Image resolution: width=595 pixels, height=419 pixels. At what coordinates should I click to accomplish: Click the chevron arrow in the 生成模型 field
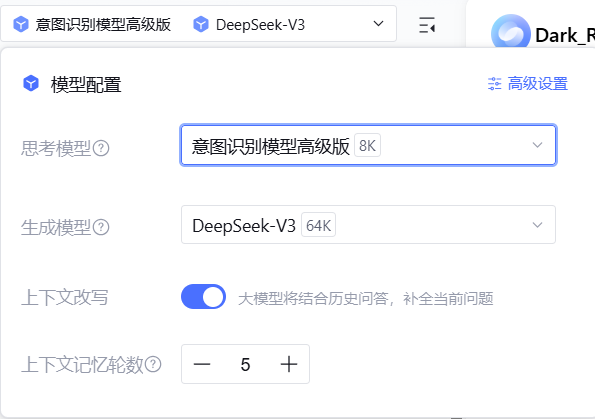coord(537,225)
